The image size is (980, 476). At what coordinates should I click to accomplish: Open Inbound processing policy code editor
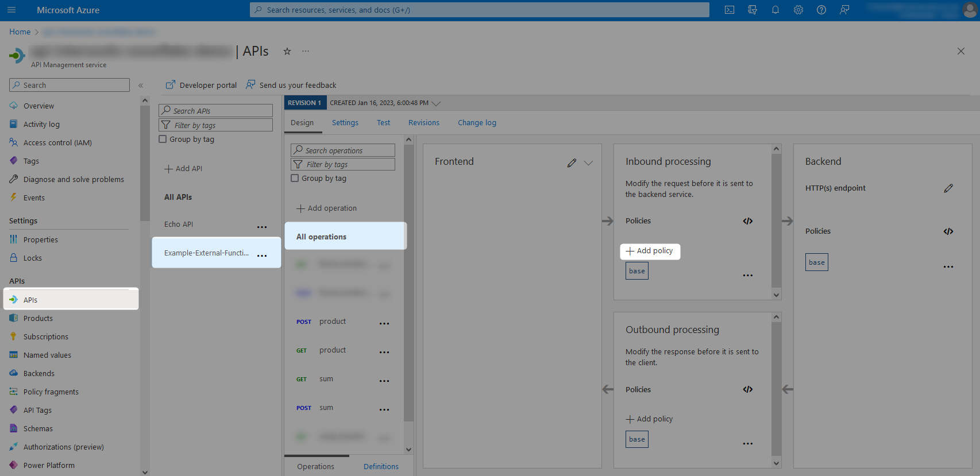click(748, 221)
